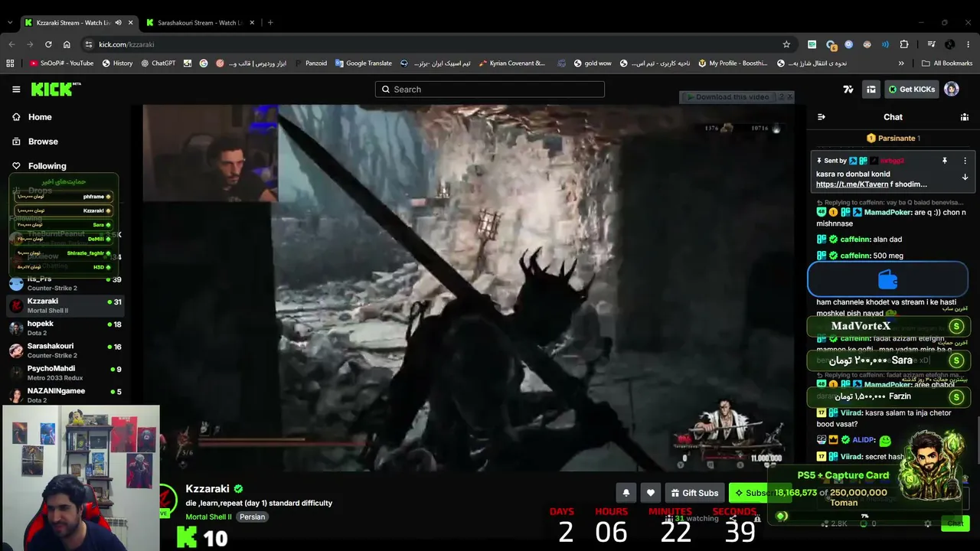Open the Kzzaraki channel name link
980x551 pixels.
coord(207,489)
